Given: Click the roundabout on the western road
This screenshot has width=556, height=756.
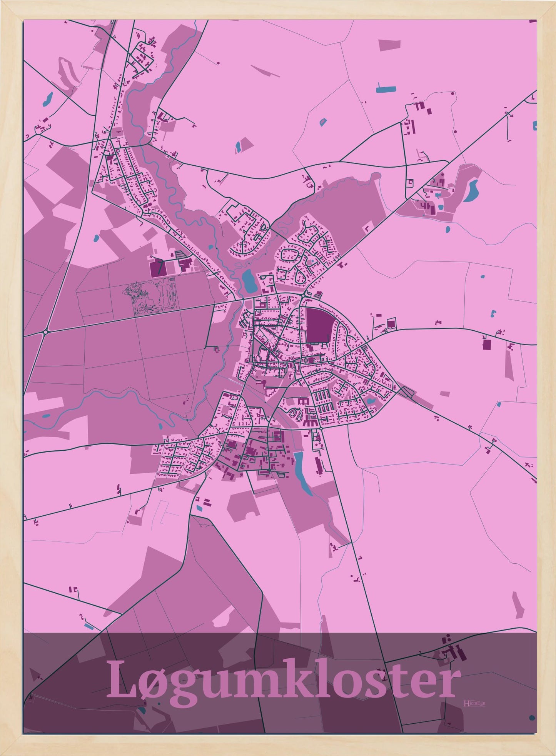Looking at the screenshot, I should [x=45, y=331].
